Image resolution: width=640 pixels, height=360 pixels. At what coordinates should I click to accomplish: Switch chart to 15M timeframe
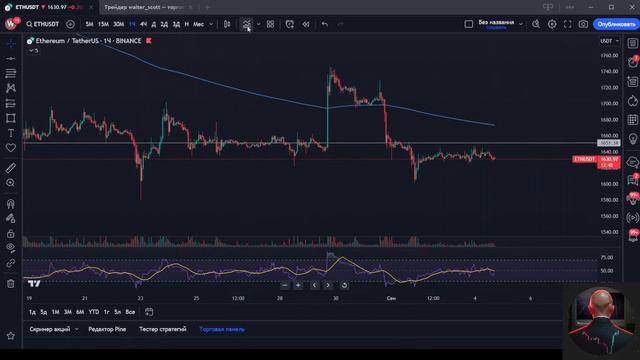click(103, 24)
